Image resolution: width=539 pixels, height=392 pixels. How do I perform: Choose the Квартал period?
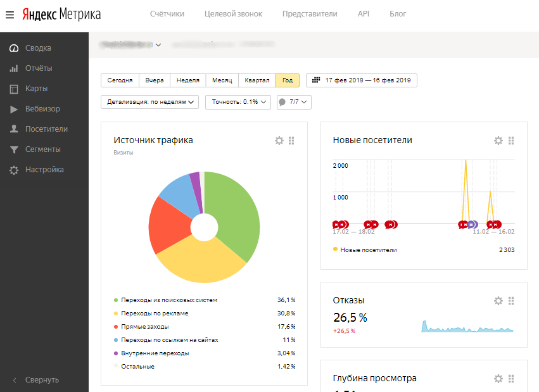coord(257,80)
